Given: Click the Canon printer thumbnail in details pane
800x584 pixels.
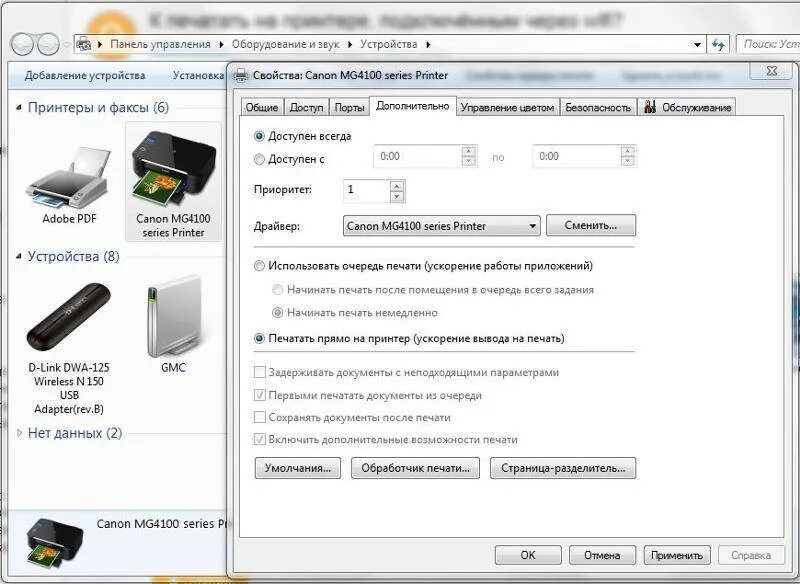Looking at the screenshot, I should 55,544.
